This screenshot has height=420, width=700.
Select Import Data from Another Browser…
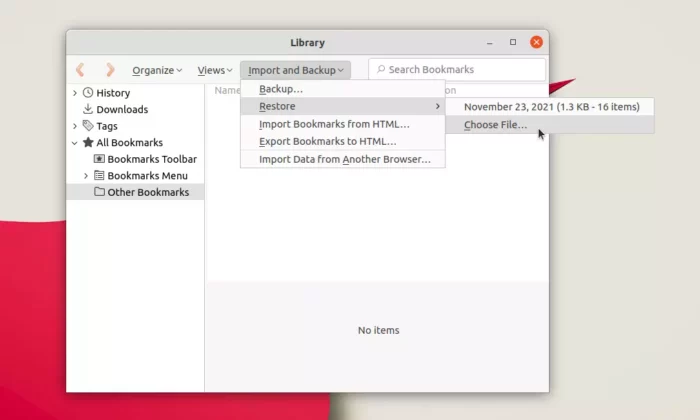[343, 159]
